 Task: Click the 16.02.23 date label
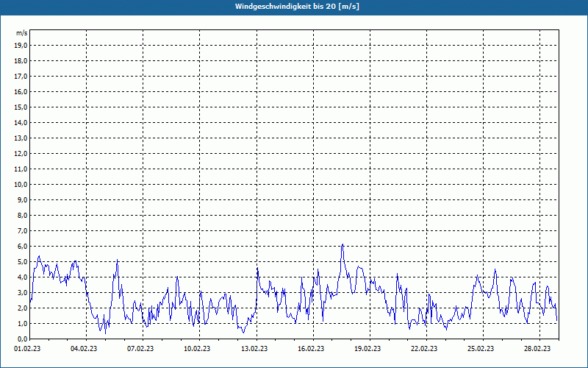tap(311, 348)
